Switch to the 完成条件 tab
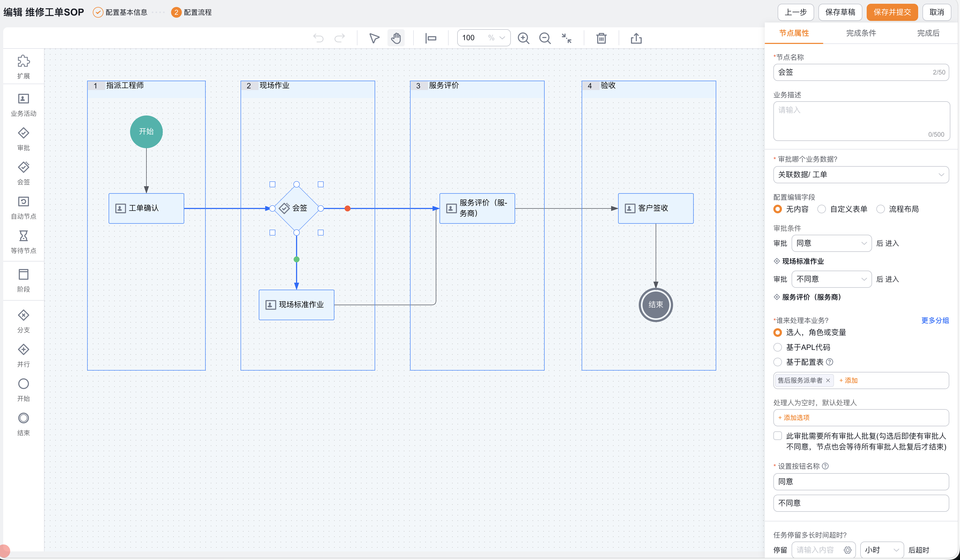This screenshot has height=560, width=960. coord(861,33)
